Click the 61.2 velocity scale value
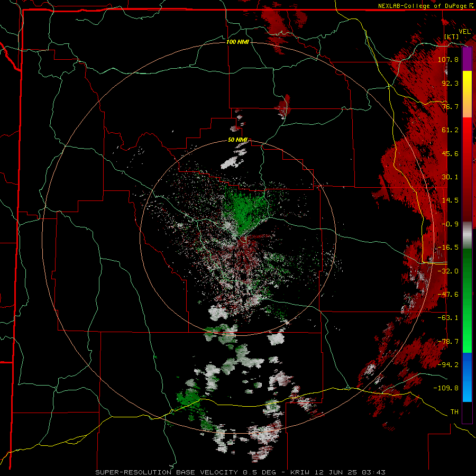 click(450, 130)
